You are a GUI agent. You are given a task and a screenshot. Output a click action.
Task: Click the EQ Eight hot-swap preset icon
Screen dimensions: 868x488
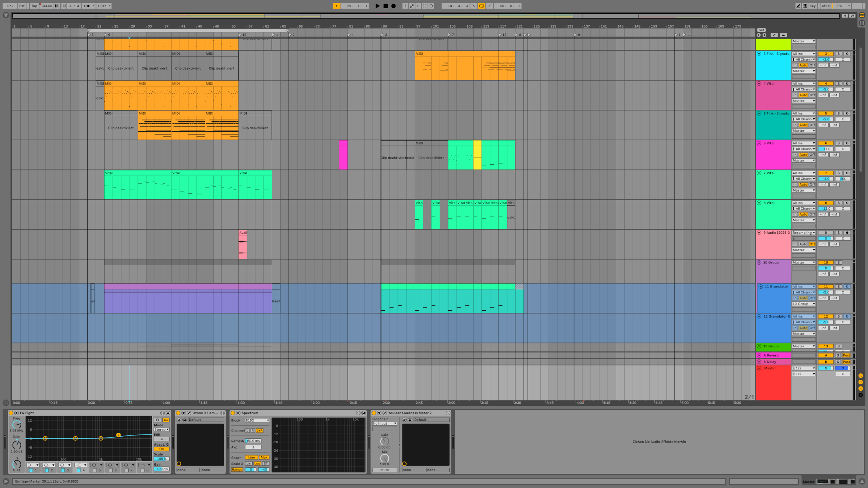162,413
